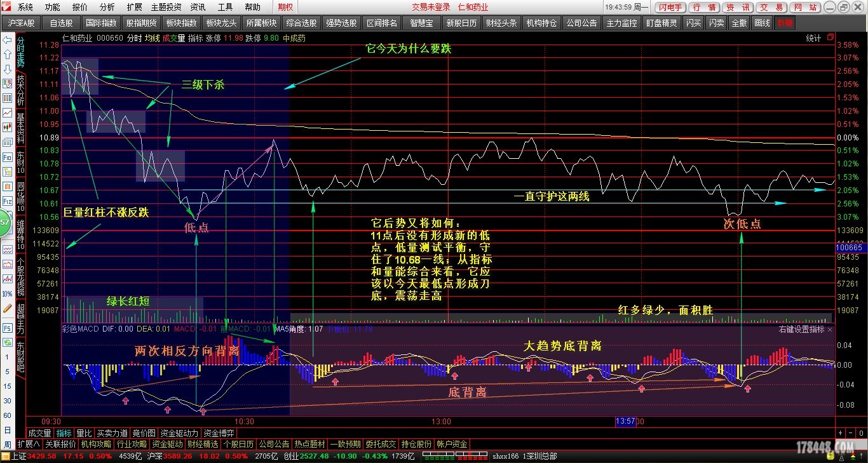Select 自选股 toolbar item
The image size is (868, 463).
click(x=61, y=22)
